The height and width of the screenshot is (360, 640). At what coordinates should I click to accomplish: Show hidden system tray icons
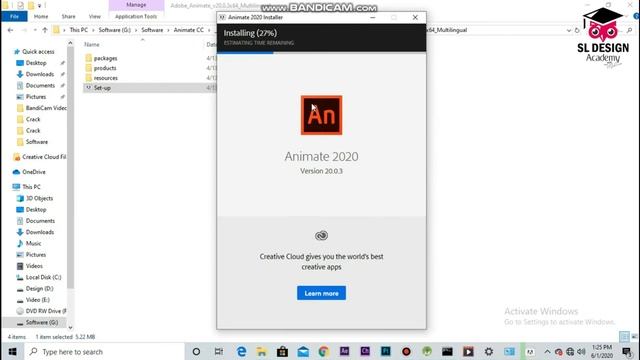point(547,351)
